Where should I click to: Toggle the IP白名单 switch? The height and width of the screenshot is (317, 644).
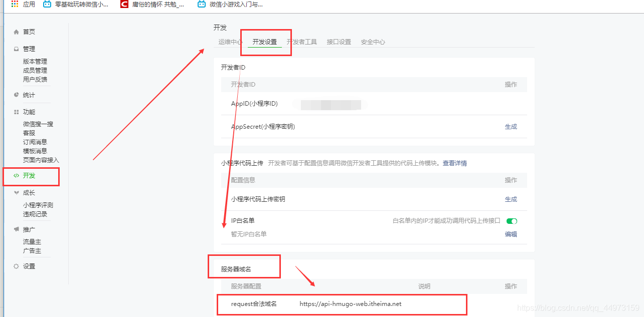point(512,221)
